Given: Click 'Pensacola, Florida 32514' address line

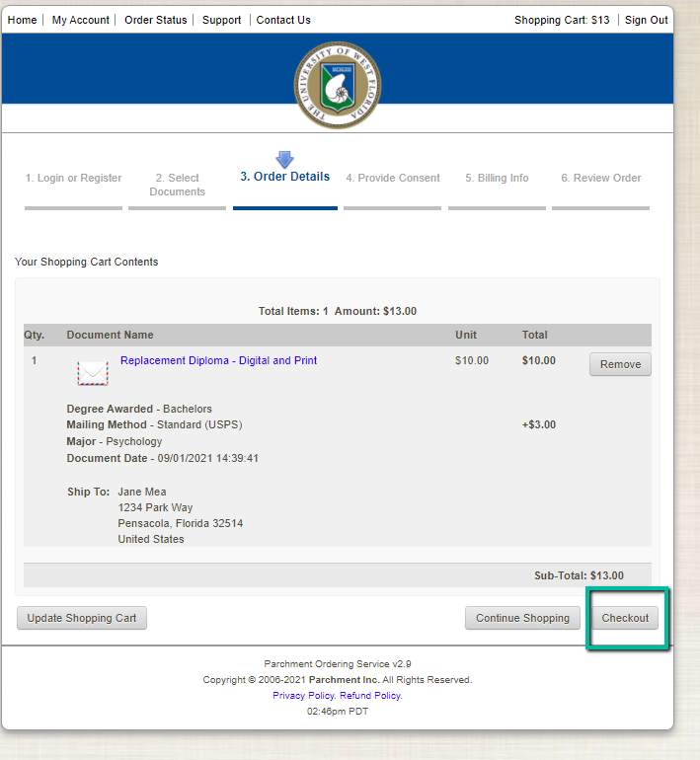Looking at the screenshot, I should click(x=181, y=523).
